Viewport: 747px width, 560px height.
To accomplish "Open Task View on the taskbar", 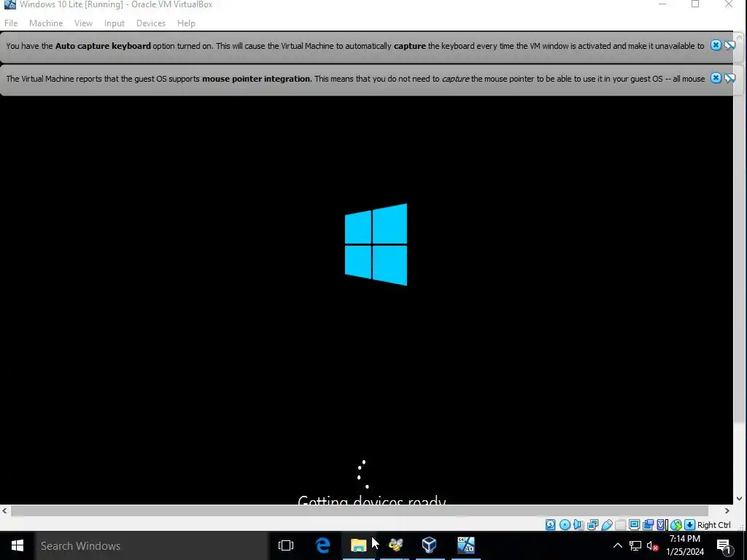I will tap(286, 545).
